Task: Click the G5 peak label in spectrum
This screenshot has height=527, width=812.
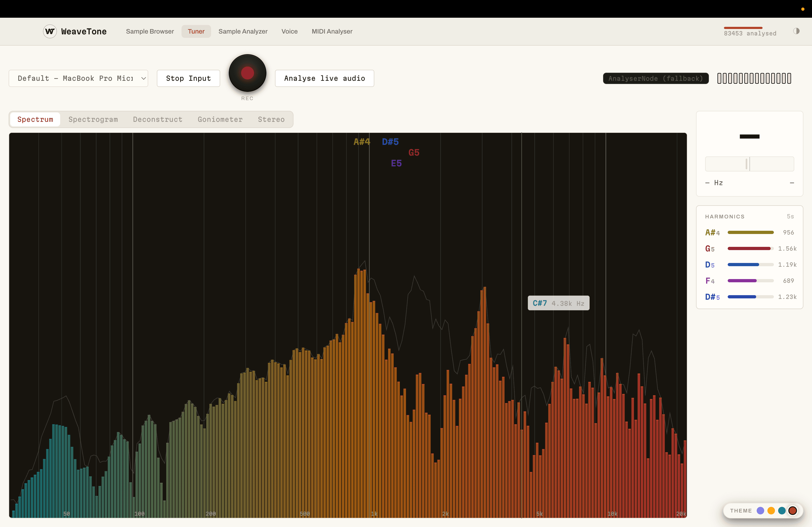Action: pyautogui.click(x=414, y=153)
